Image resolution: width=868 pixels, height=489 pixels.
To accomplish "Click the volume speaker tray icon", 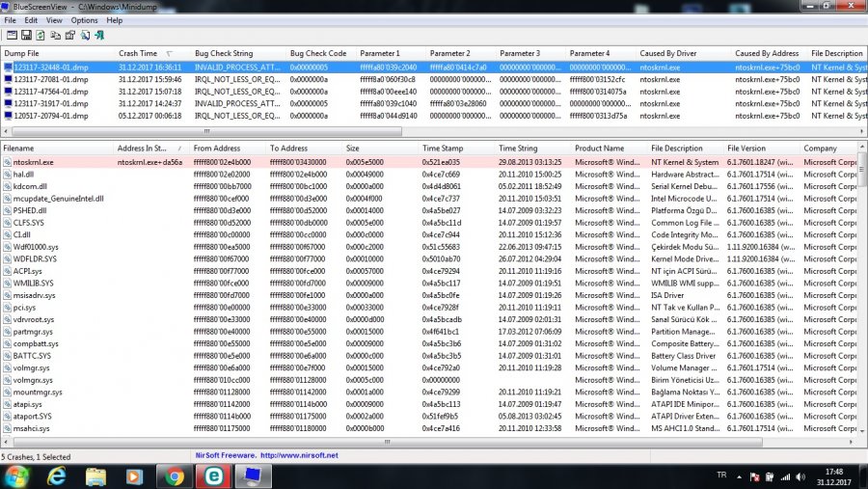I will [800, 476].
